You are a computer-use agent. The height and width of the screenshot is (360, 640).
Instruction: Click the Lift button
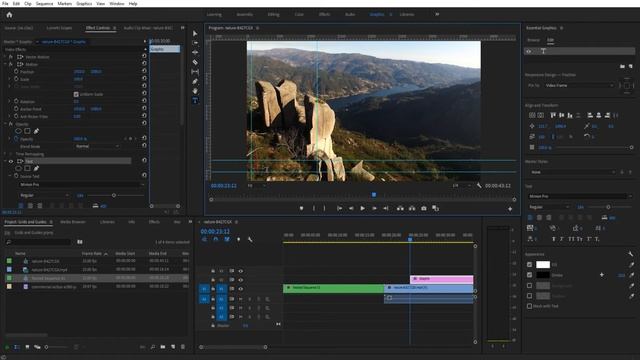[400, 209]
